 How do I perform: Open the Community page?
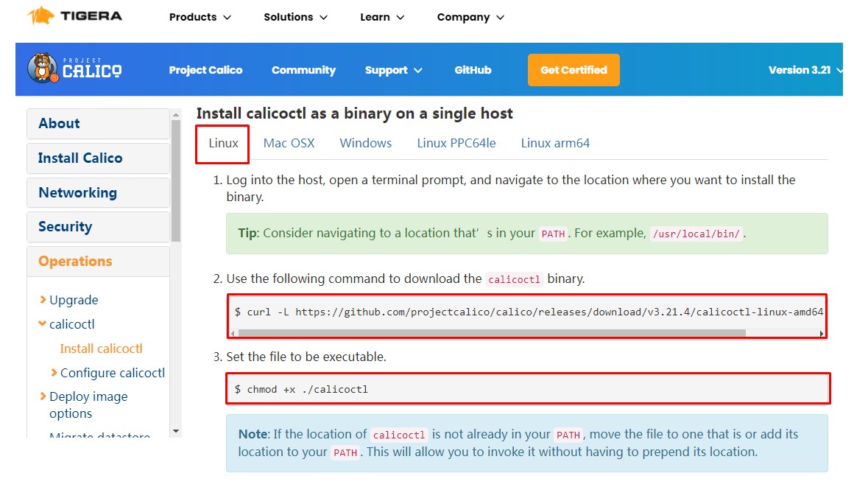[x=303, y=70]
